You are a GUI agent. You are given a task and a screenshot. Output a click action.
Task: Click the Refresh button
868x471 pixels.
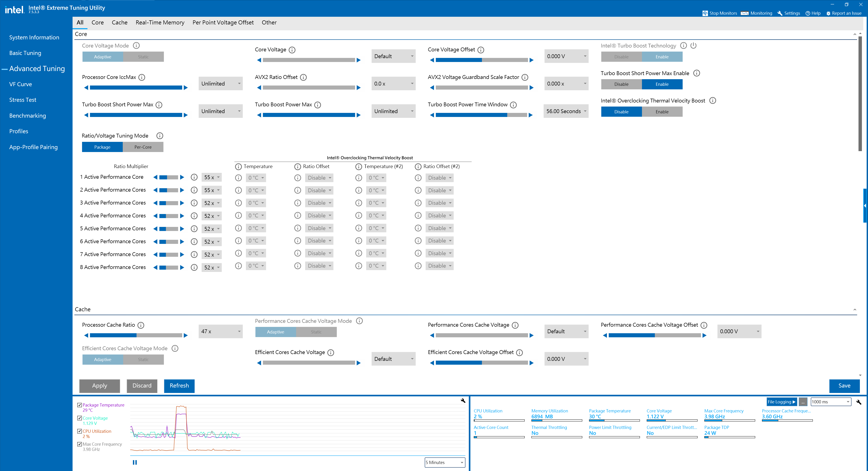click(179, 386)
